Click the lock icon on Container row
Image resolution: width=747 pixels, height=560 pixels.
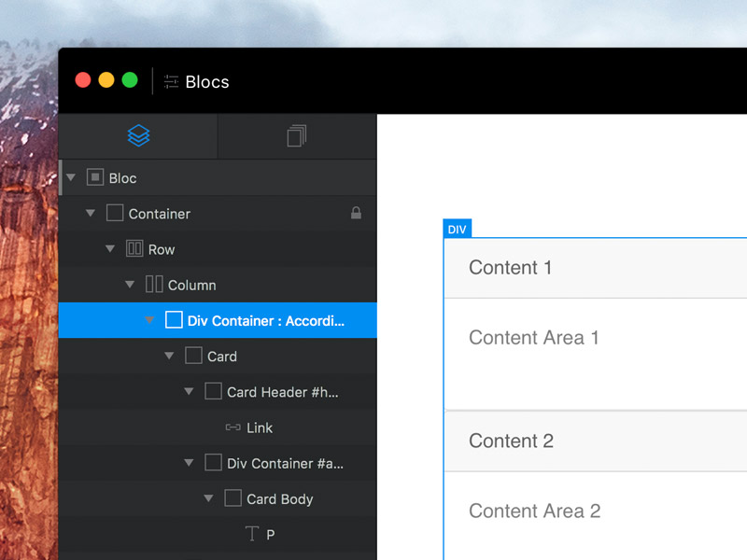(356, 213)
